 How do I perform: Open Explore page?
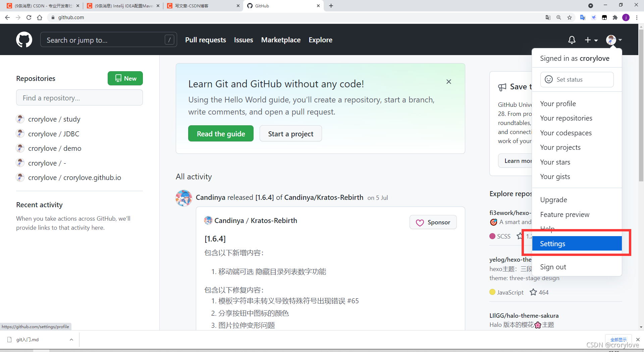tap(320, 40)
